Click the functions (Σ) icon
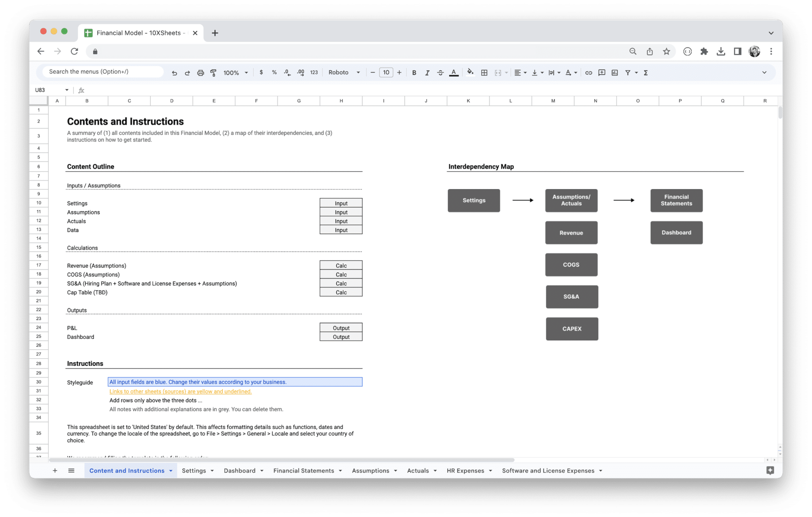812x517 pixels. pyautogui.click(x=646, y=72)
